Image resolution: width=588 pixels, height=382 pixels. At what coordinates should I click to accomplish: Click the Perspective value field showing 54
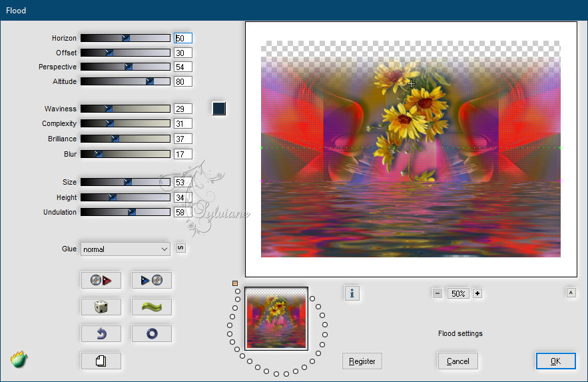pos(183,67)
